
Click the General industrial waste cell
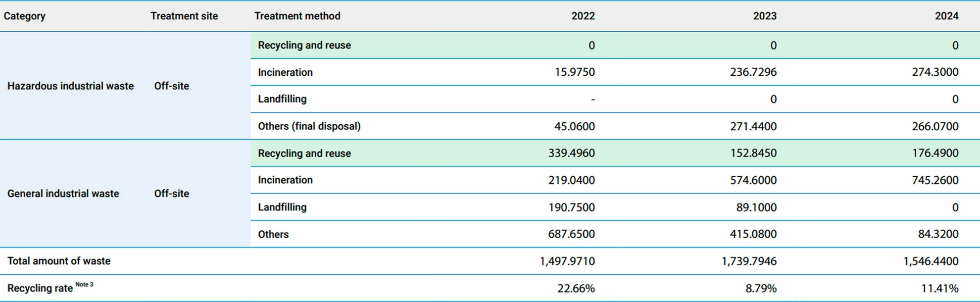click(63, 194)
